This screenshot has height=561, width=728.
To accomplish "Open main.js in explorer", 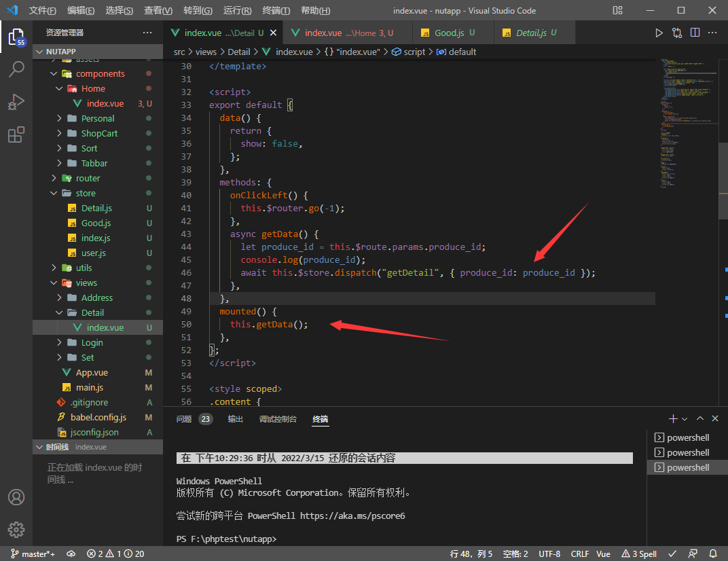I will pyautogui.click(x=98, y=387).
